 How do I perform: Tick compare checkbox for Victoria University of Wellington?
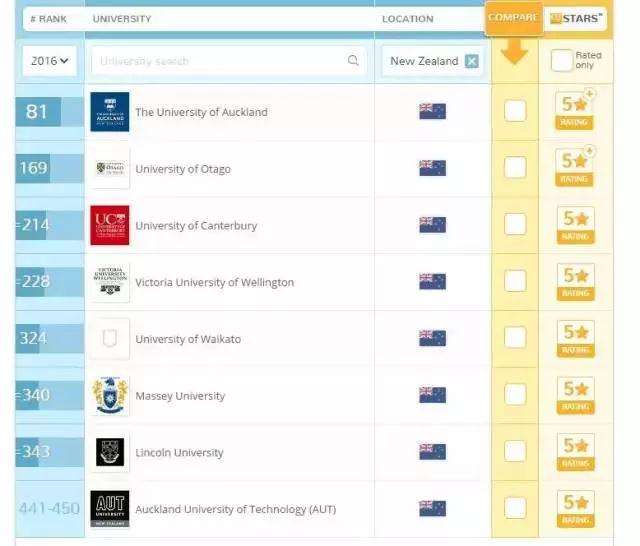(x=515, y=281)
